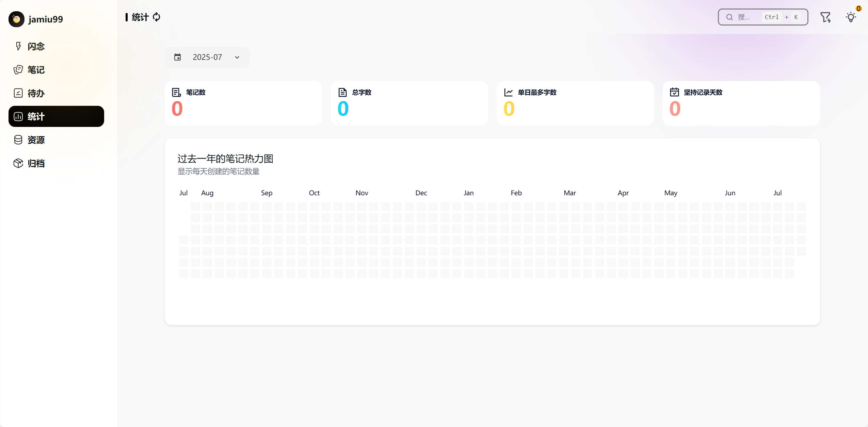Screen dimensions: 868x427
Task: Click the 统计 page title
Action: click(140, 17)
